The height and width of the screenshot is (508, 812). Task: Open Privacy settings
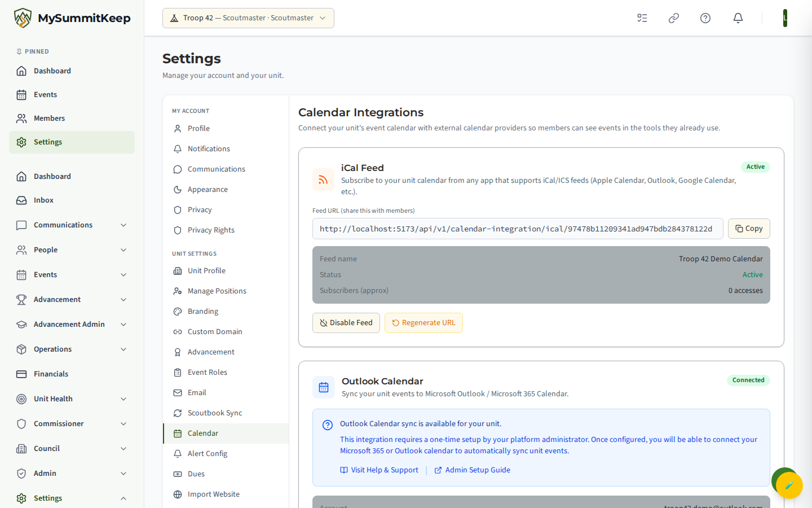click(226, 210)
